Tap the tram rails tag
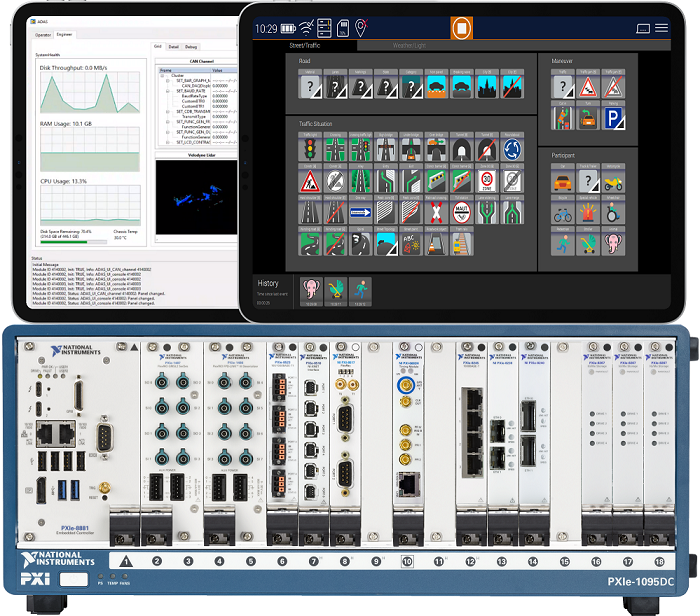This screenshot has width=700, height=616. (x=462, y=243)
